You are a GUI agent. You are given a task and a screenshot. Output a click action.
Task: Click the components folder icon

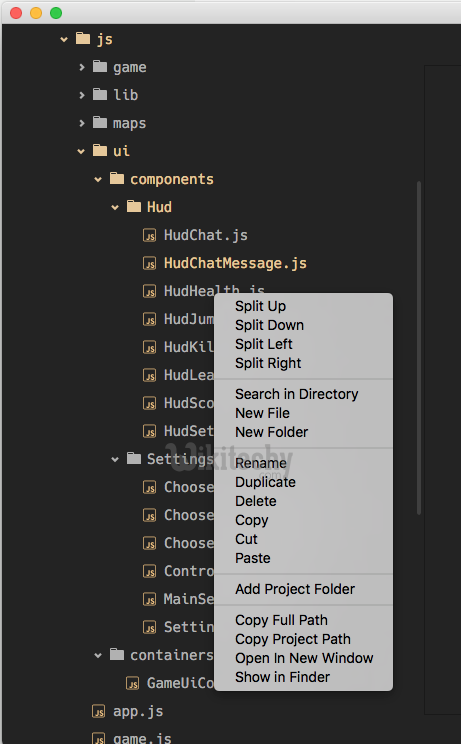click(117, 178)
